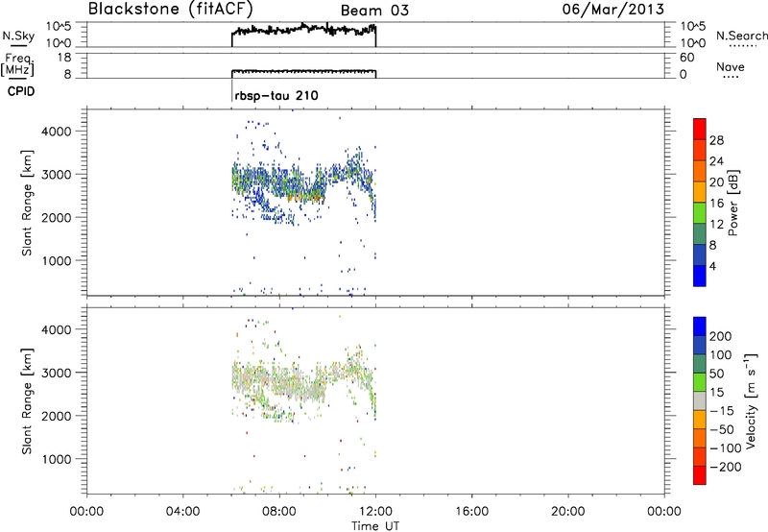Viewport: 768px width, 532px height.
Task: Click the 'Velocity [m s-1]' colorbar label
Action: pyautogui.click(x=751, y=400)
